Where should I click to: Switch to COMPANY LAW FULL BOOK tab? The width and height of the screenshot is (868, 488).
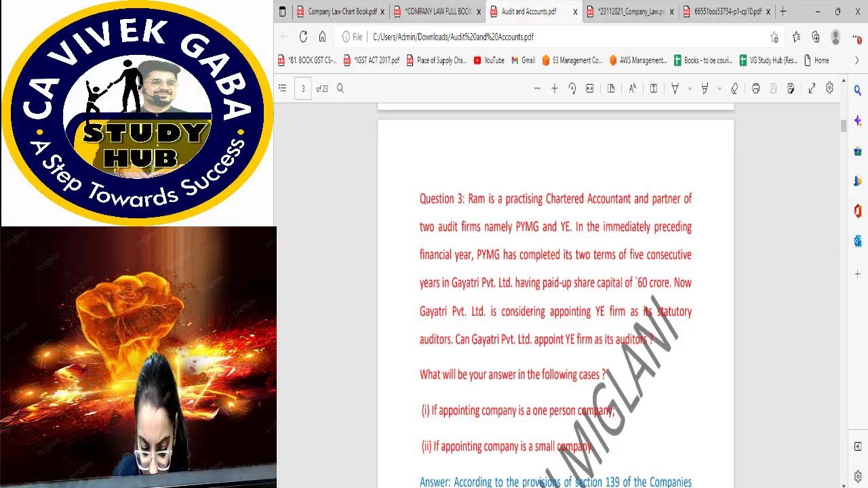click(437, 12)
